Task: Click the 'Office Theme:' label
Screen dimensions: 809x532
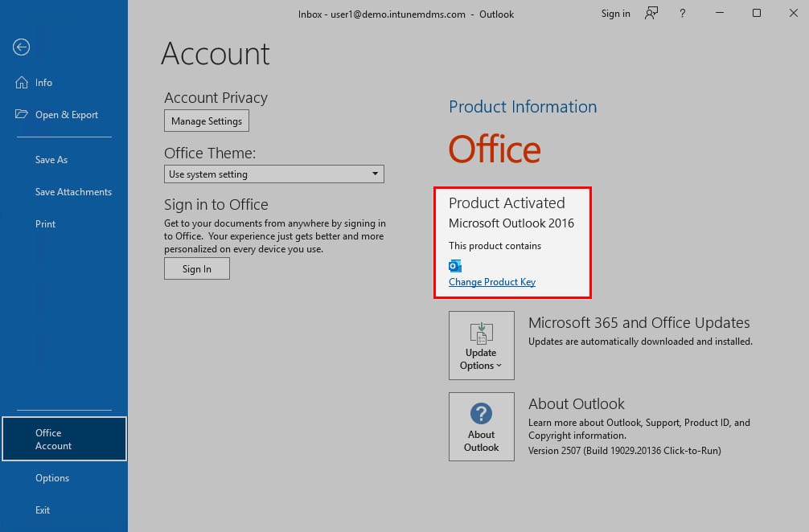Action: click(210, 153)
